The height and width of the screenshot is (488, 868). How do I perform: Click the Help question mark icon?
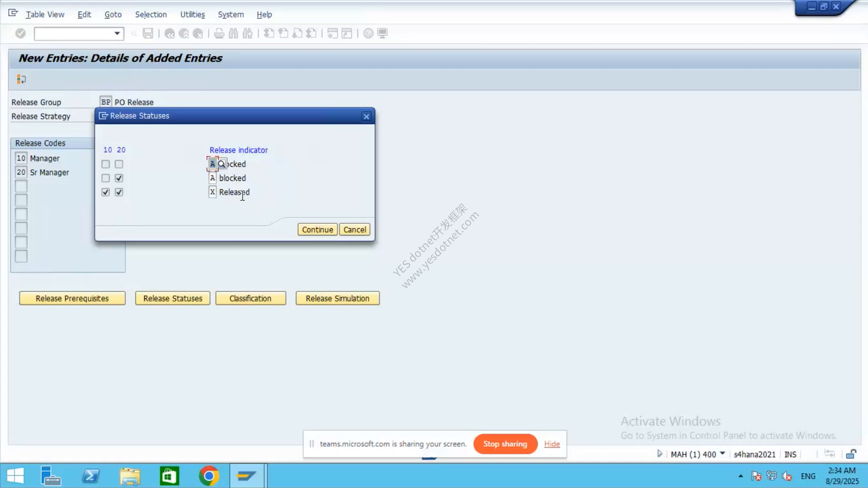(x=368, y=33)
